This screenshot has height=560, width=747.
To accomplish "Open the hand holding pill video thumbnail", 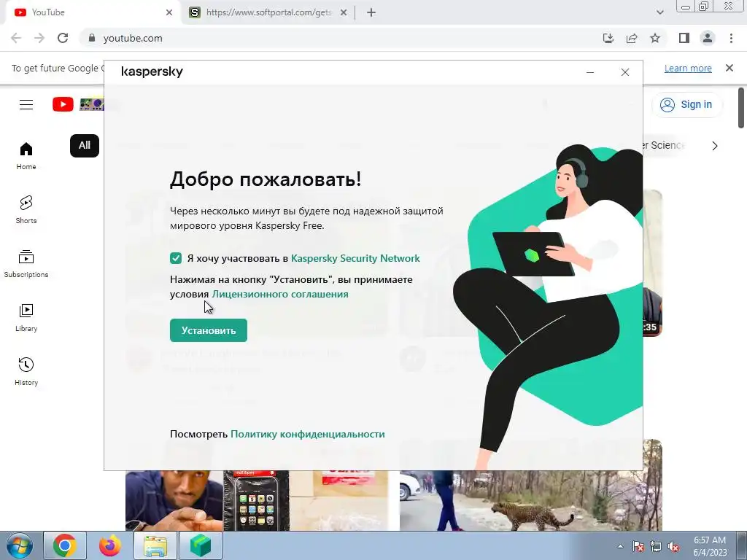I will (257, 500).
